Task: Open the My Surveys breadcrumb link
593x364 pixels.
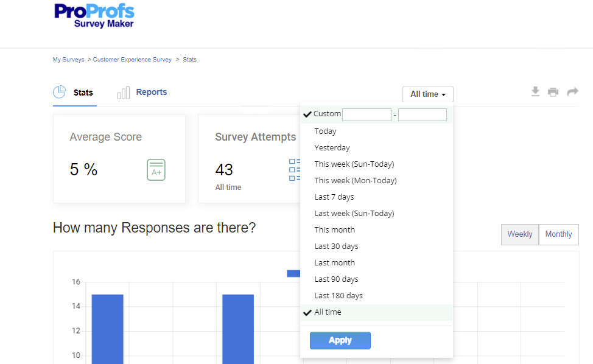Action: (68, 60)
